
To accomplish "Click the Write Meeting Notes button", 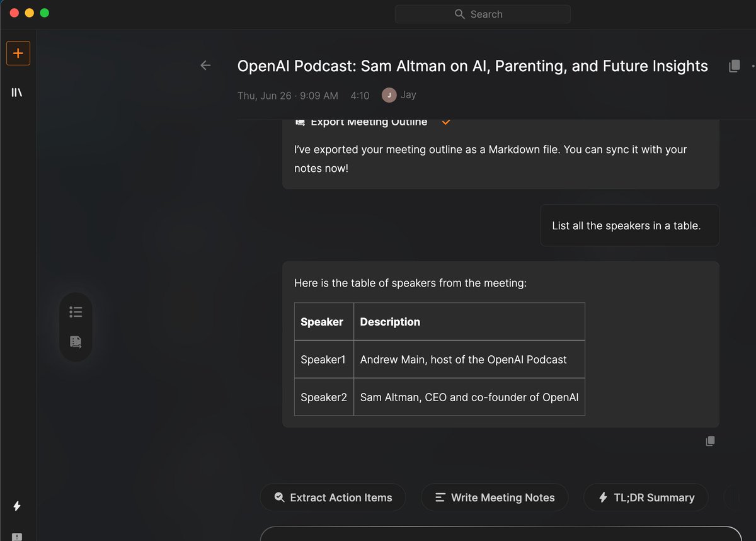I will (495, 498).
